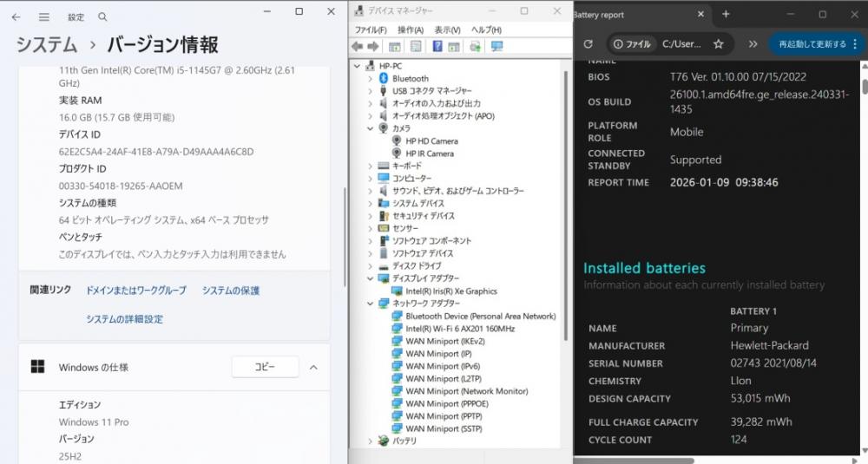Select WAN Miniport (PPPOE)
The image size is (868, 464).
click(447, 403)
